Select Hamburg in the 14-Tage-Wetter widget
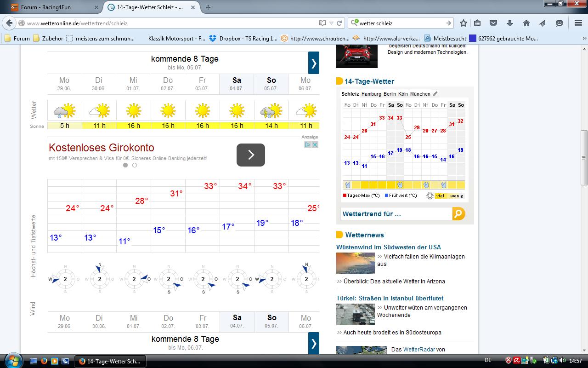The height and width of the screenshot is (368, 588). (371, 94)
